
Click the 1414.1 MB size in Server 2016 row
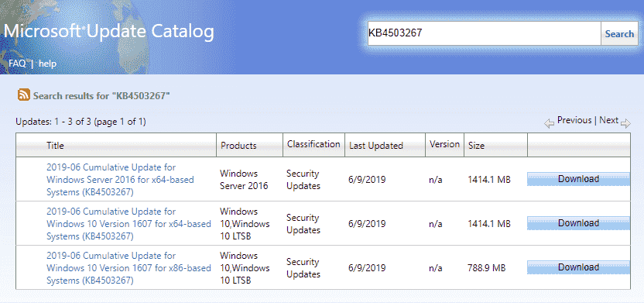[489, 180]
